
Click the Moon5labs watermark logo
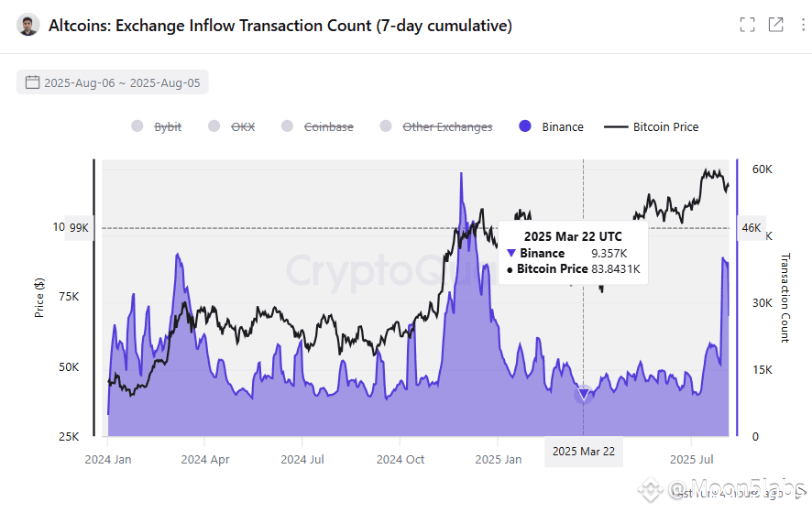tap(651, 487)
